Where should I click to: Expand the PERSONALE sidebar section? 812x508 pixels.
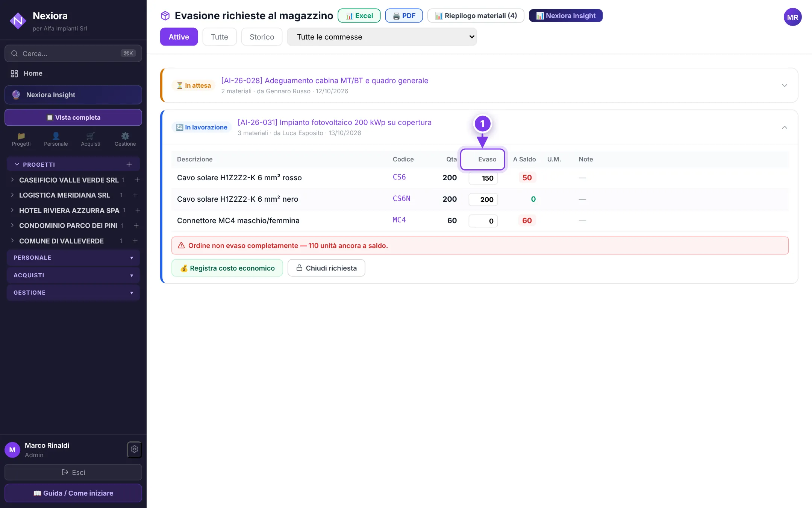pos(73,258)
